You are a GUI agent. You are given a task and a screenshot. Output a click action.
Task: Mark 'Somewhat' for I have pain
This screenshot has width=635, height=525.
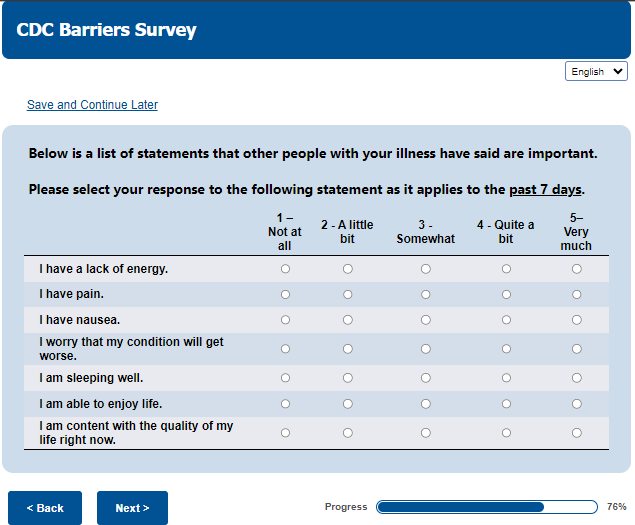pos(426,295)
